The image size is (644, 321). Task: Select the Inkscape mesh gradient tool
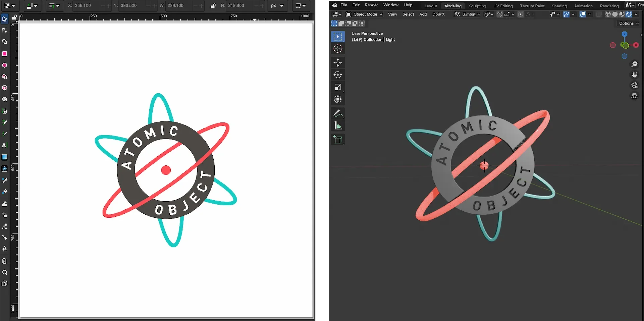[4, 169]
